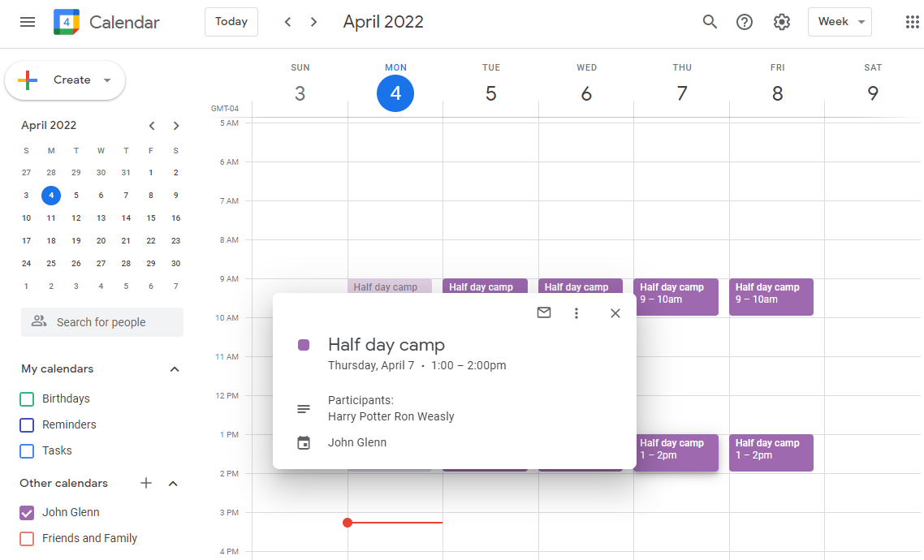The height and width of the screenshot is (560, 924).
Task: Uncheck the John Glenn calendar
Action: point(27,513)
